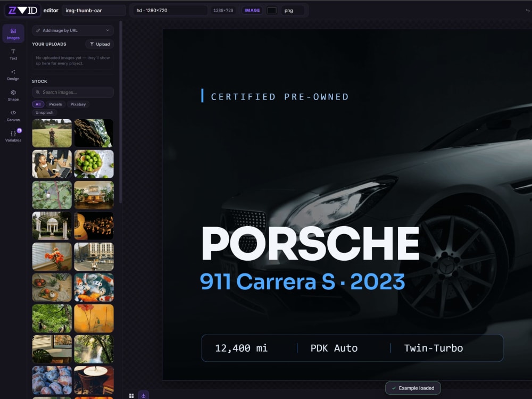Edit the project name img-thumb-car
The image size is (532, 399).
click(94, 11)
